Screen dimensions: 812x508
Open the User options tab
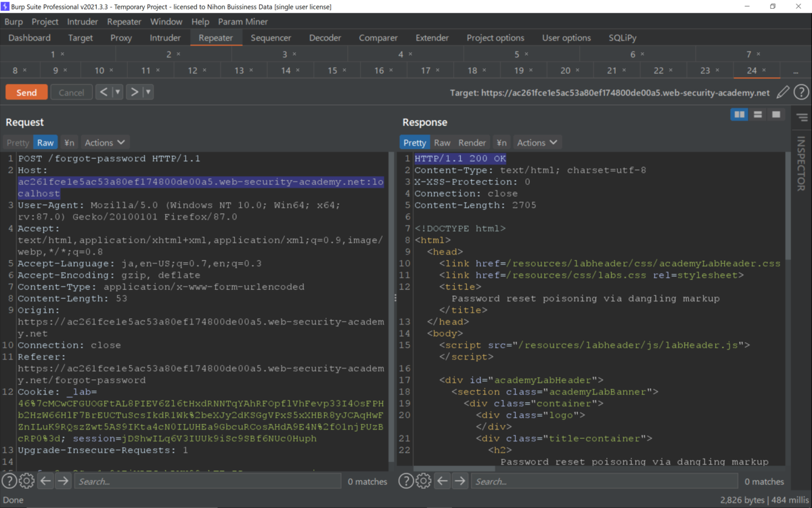click(x=567, y=38)
